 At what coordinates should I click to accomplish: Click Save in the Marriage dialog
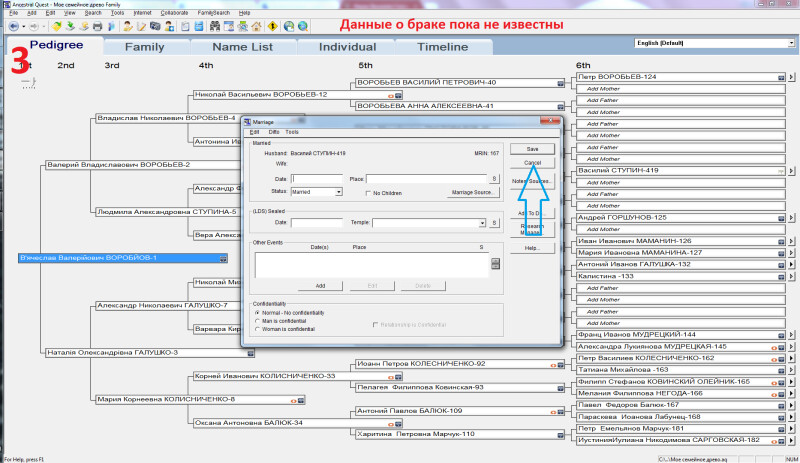(532, 149)
